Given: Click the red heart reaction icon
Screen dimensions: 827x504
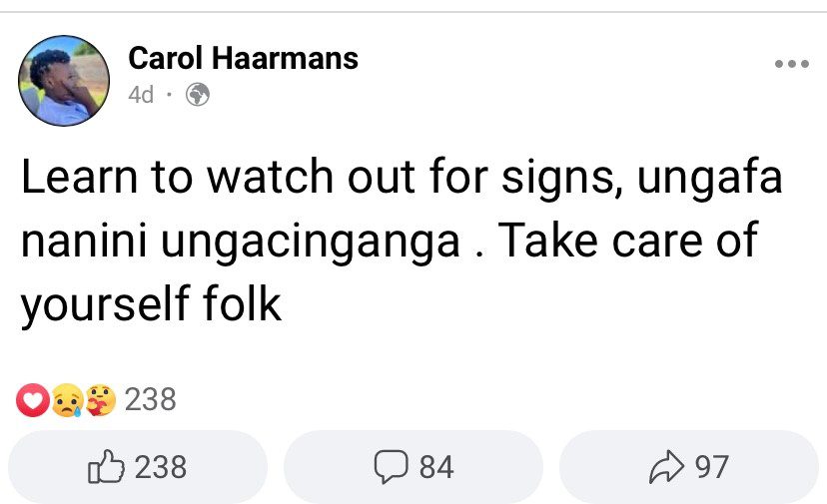Looking at the screenshot, I should 32,401.
